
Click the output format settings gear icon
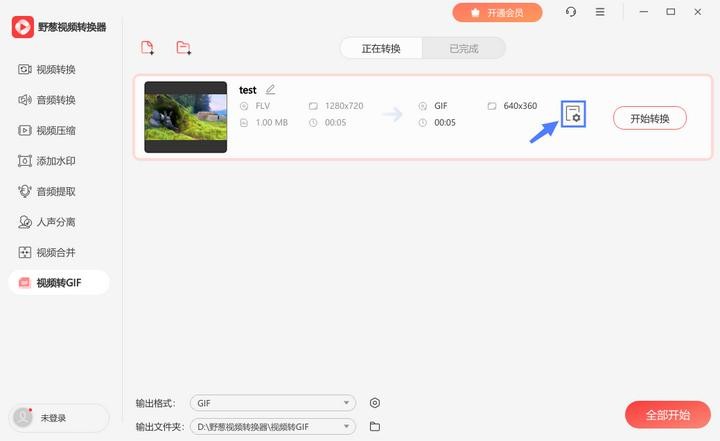(x=375, y=403)
